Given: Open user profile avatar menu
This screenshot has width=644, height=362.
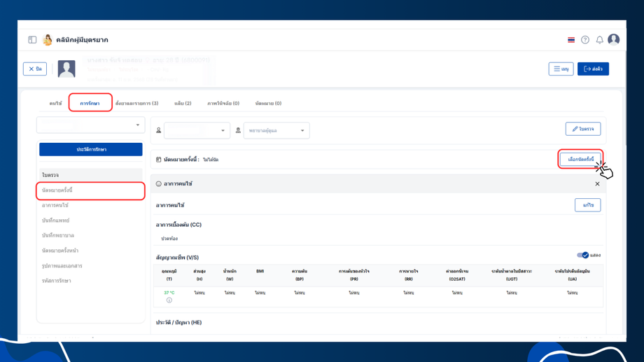Looking at the screenshot, I should (614, 39).
